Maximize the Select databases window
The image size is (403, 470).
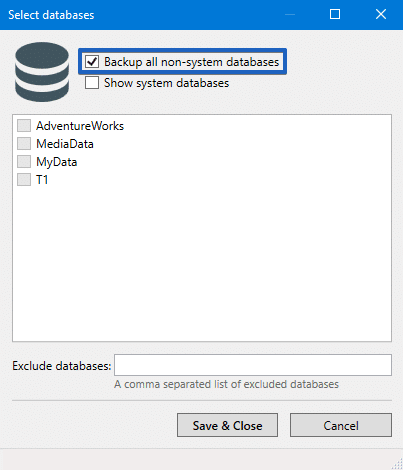pos(335,14)
